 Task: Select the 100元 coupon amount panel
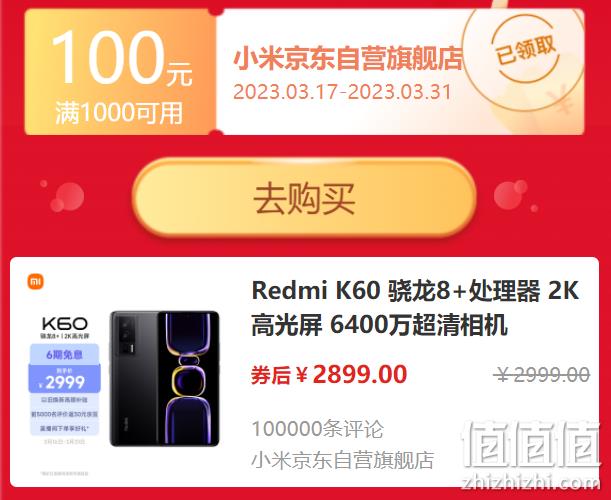coord(121,71)
